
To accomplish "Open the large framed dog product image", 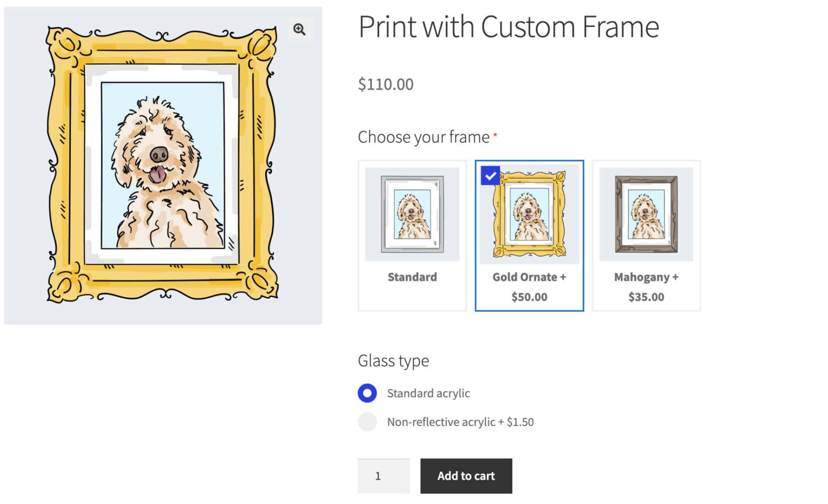I will click(163, 165).
